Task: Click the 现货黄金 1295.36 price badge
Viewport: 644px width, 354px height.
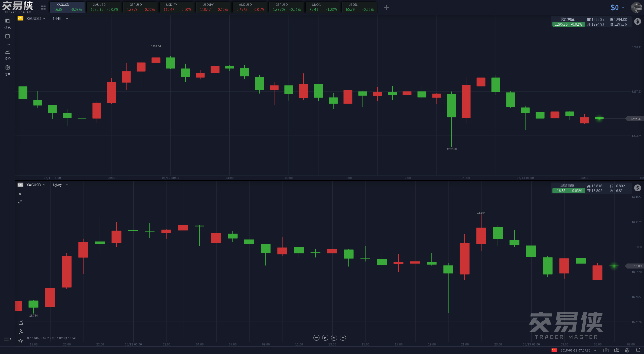Action: coord(568,24)
